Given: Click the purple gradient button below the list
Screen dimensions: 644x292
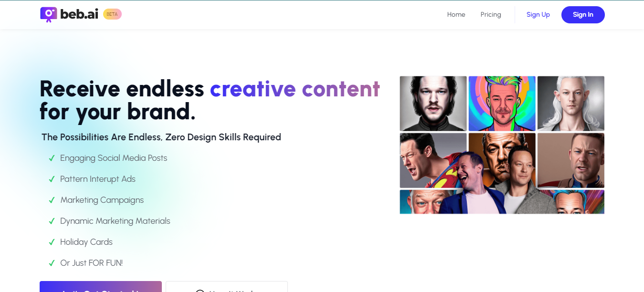Looking at the screenshot, I should pos(101,287).
